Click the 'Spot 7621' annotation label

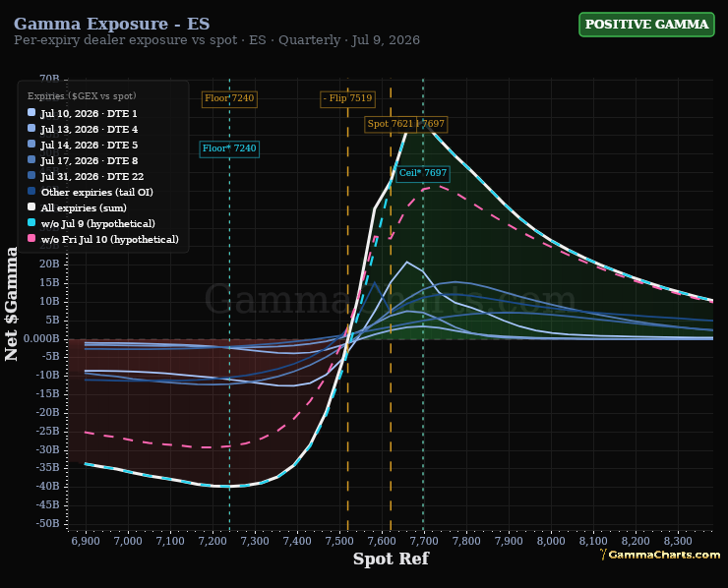click(x=390, y=124)
